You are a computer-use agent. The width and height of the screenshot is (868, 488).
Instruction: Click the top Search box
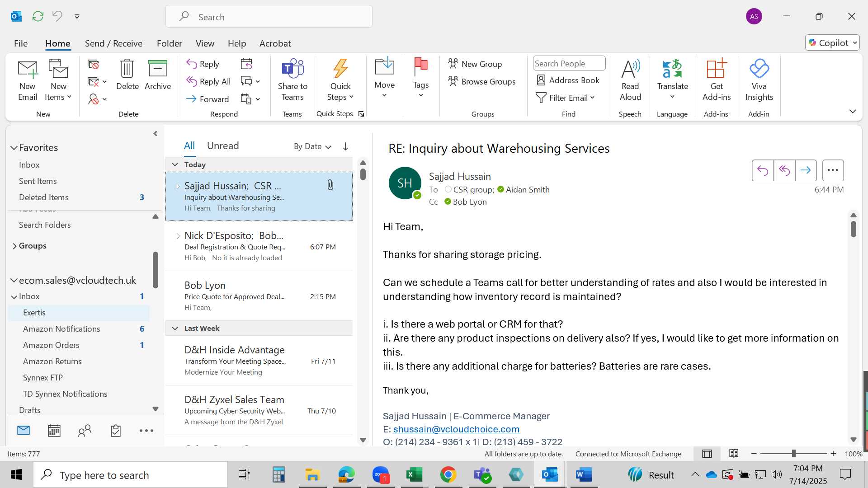click(269, 17)
